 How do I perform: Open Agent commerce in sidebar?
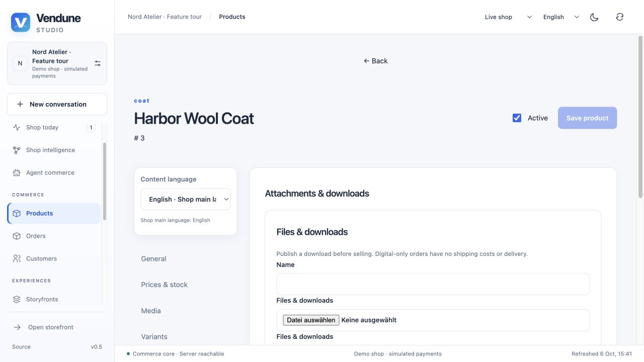coord(54,172)
